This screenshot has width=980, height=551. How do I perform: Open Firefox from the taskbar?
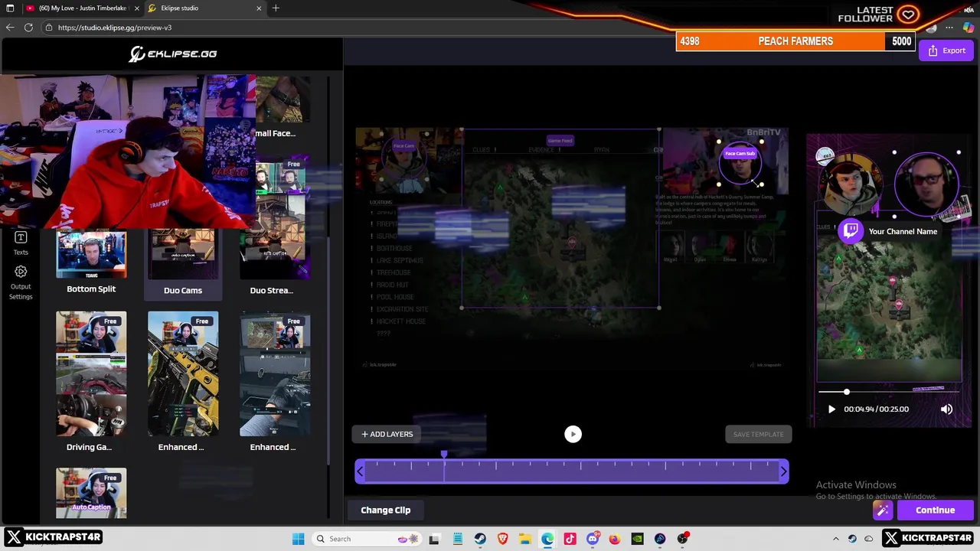pyautogui.click(x=615, y=539)
